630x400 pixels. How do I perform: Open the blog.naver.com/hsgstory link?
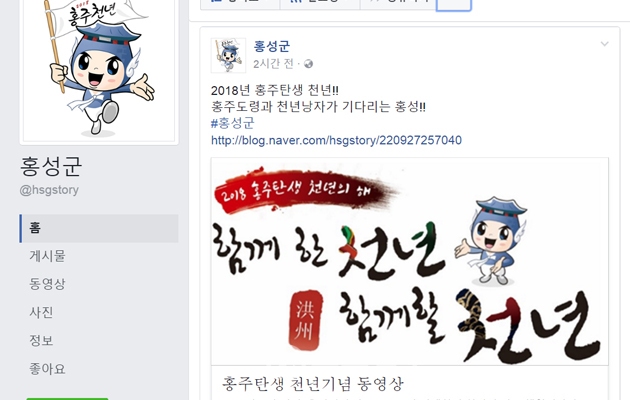pyautogui.click(x=336, y=140)
